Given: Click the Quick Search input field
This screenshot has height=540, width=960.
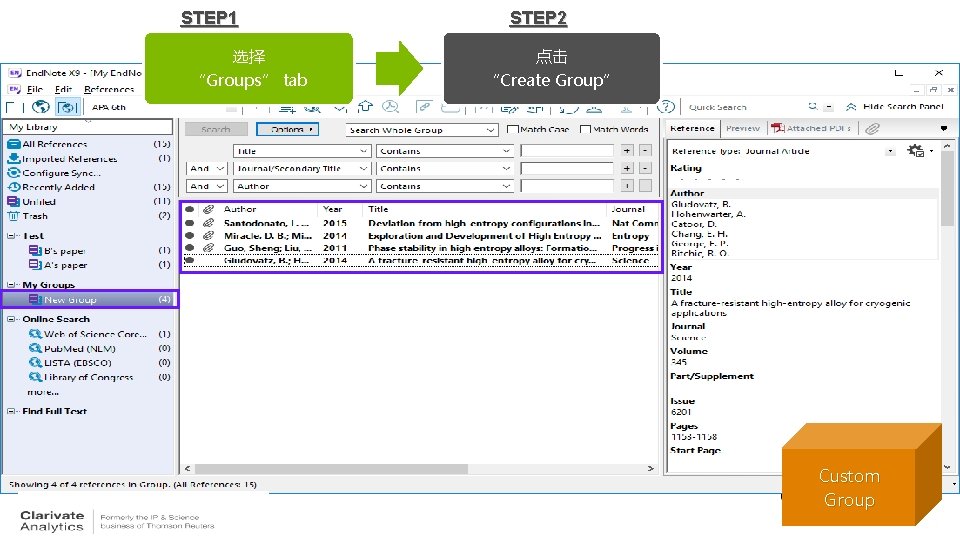Looking at the screenshot, I should click(745, 107).
